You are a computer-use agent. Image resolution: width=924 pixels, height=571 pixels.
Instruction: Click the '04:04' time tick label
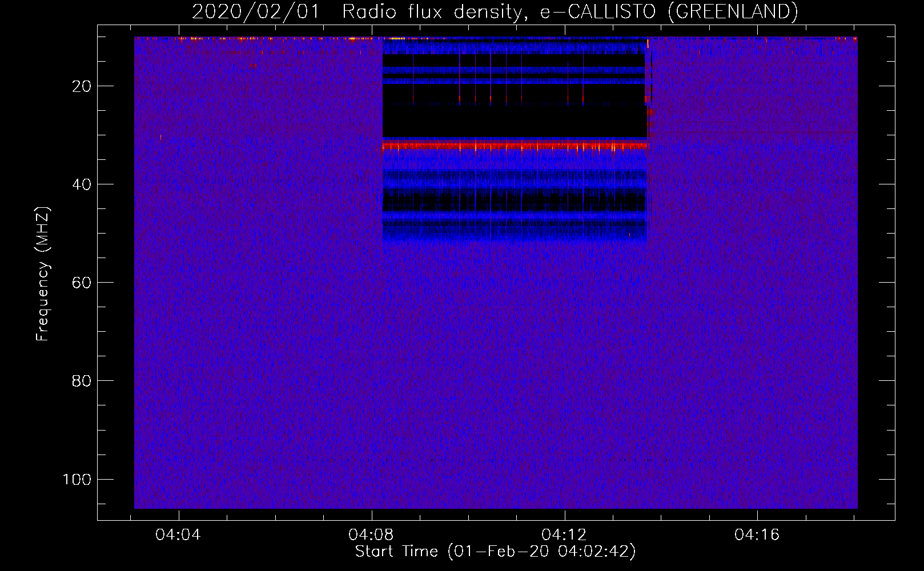[x=178, y=535]
